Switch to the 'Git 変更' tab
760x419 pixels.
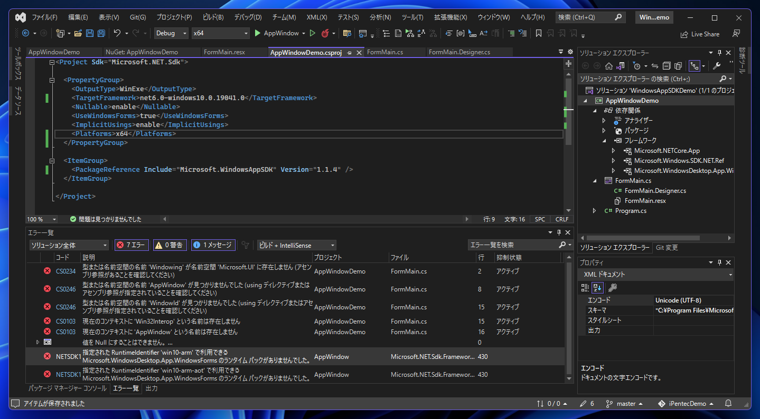(667, 248)
